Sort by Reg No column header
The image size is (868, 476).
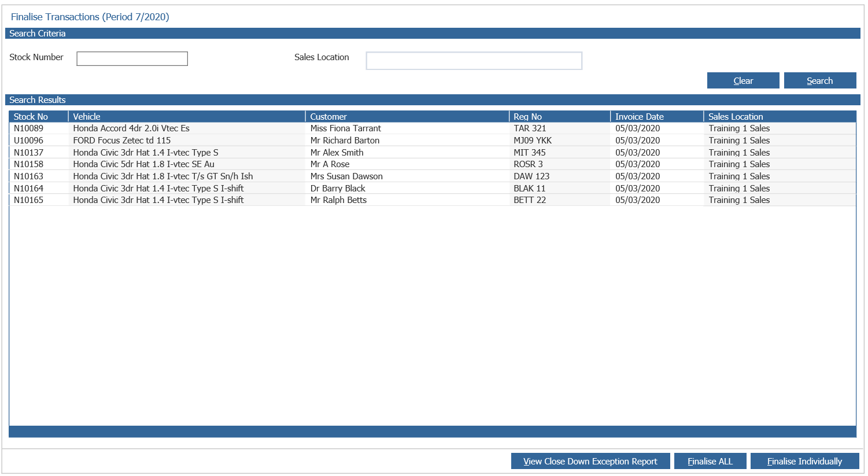560,116
